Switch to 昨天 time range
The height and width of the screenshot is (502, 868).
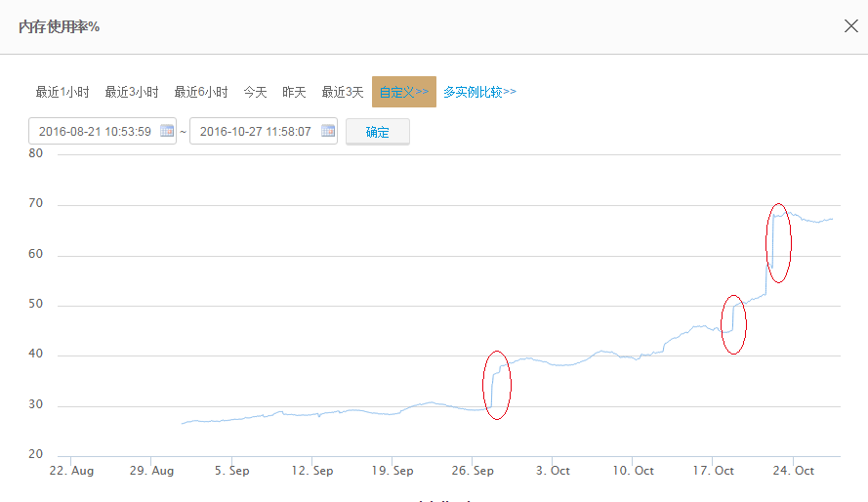(x=294, y=92)
